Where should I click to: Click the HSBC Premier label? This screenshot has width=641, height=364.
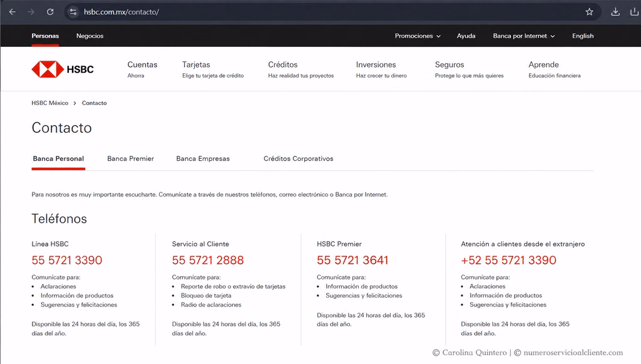pos(339,244)
